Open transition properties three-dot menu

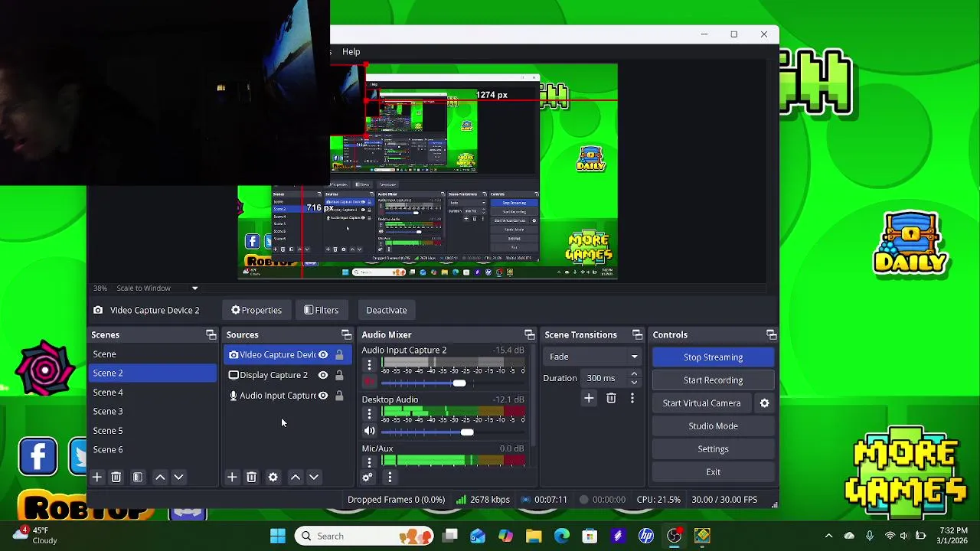(632, 398)
